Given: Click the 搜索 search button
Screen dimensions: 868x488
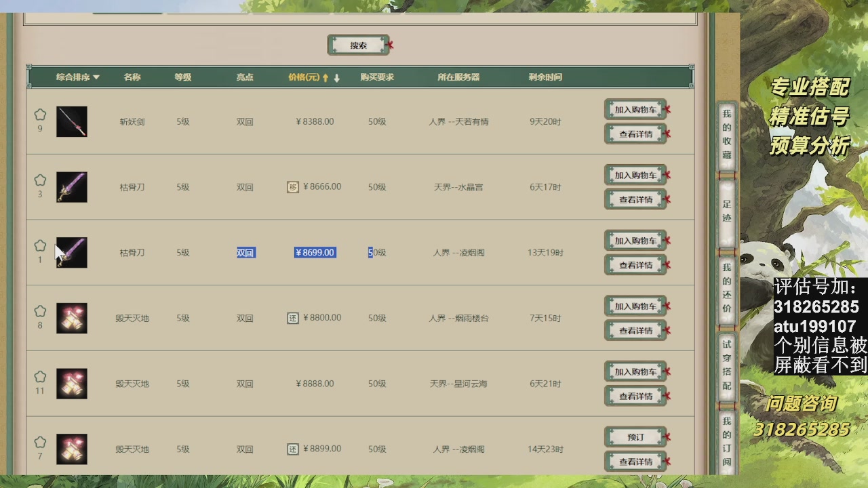Looking at the screenshot, I should coord(359,45).
